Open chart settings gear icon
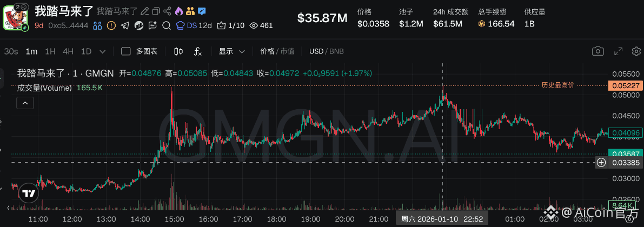The width and height of the screenshot is (644, 227). 636,51
